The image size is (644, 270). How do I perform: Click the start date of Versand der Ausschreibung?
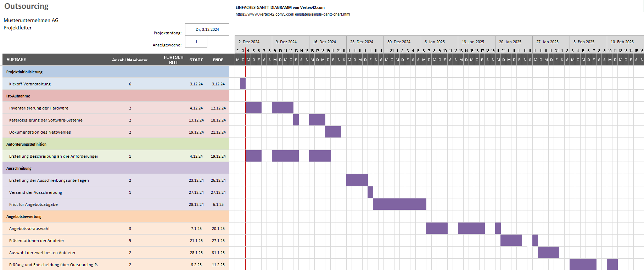pyautogui.click(x=196, y=192)
